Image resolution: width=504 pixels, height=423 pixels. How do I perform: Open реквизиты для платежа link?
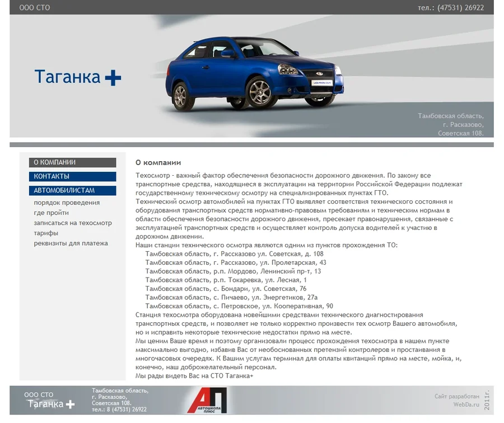(x=71, y=243)
